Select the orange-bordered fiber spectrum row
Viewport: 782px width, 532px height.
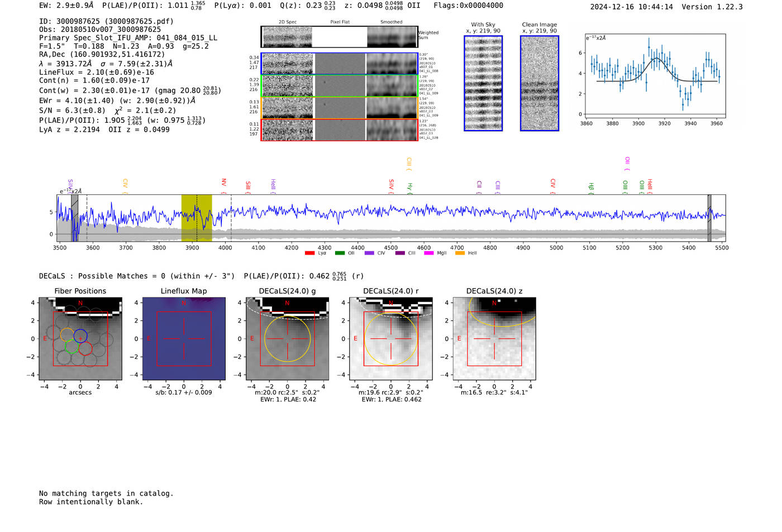tap(340, 108)
